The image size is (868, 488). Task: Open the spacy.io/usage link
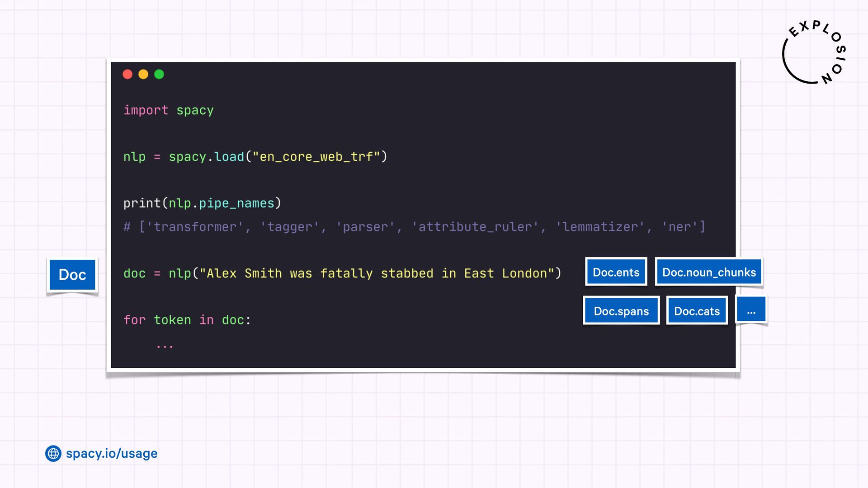tap(112, 453)
